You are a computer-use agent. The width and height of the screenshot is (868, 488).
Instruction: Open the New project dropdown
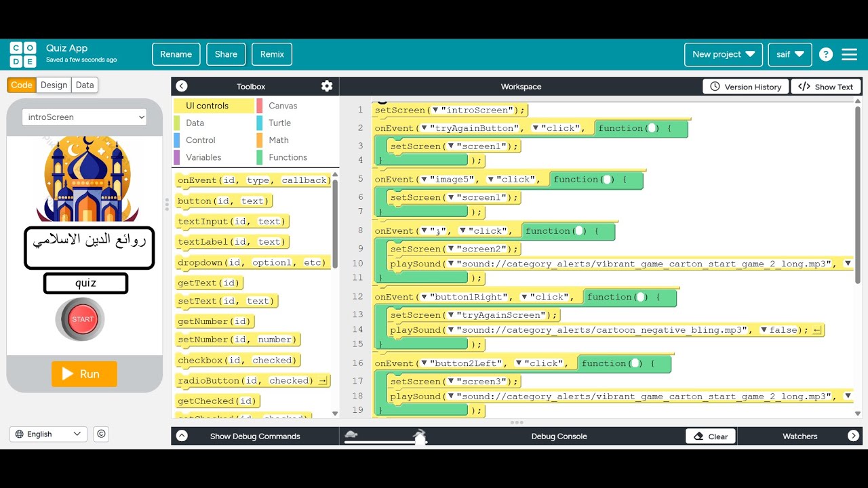click(x=724, y=54)
